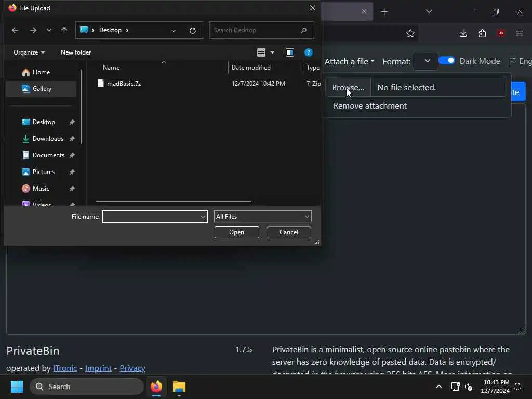
Task: Click the search magnifier icon in dialog
Action: tap(303, 30)
